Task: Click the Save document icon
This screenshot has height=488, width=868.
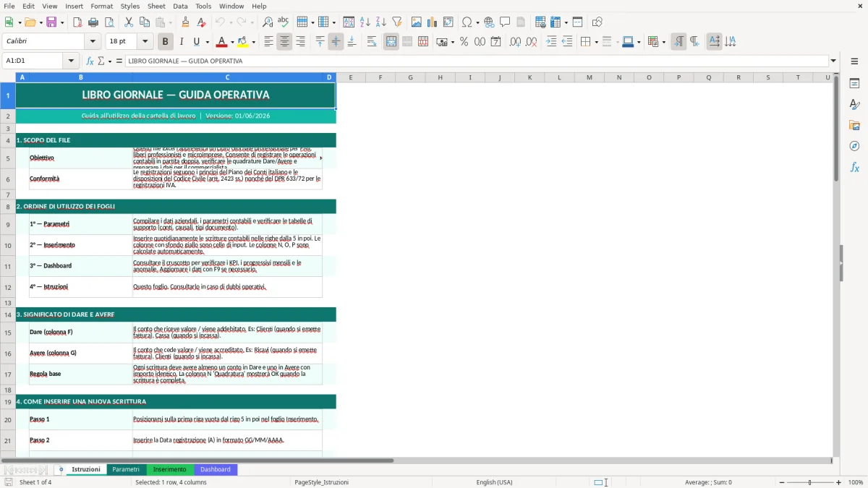Action: pos(51,22)
